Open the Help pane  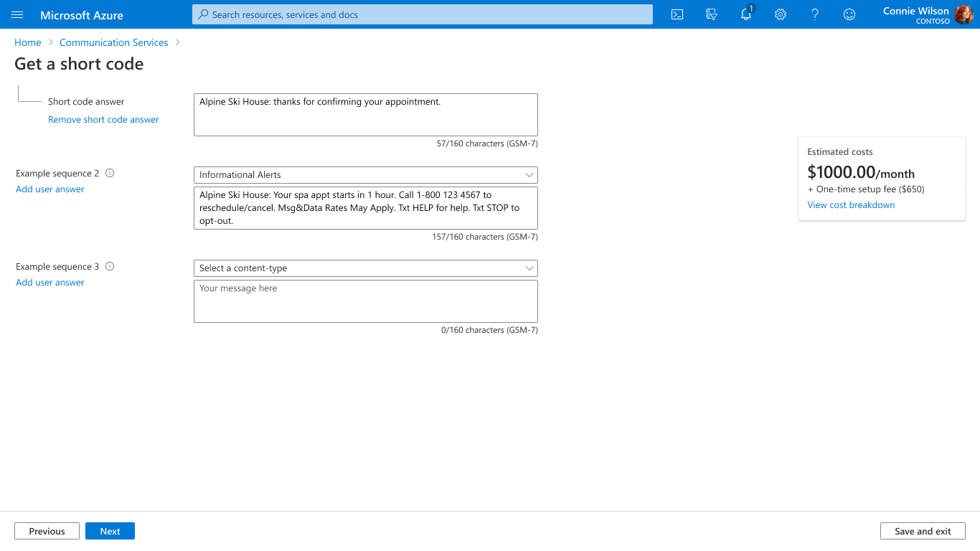pos(815,14)
